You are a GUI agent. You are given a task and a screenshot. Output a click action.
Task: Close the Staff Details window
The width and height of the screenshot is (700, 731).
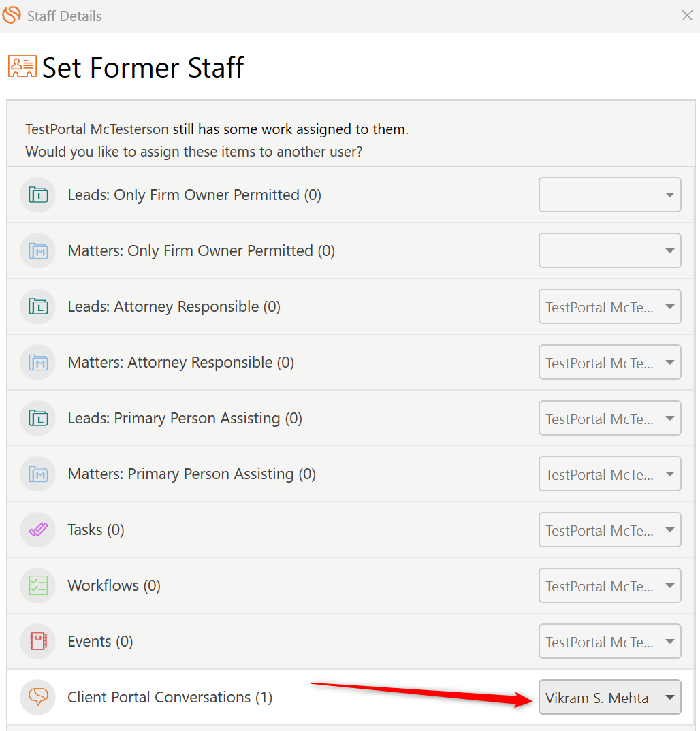click(687, 16)
